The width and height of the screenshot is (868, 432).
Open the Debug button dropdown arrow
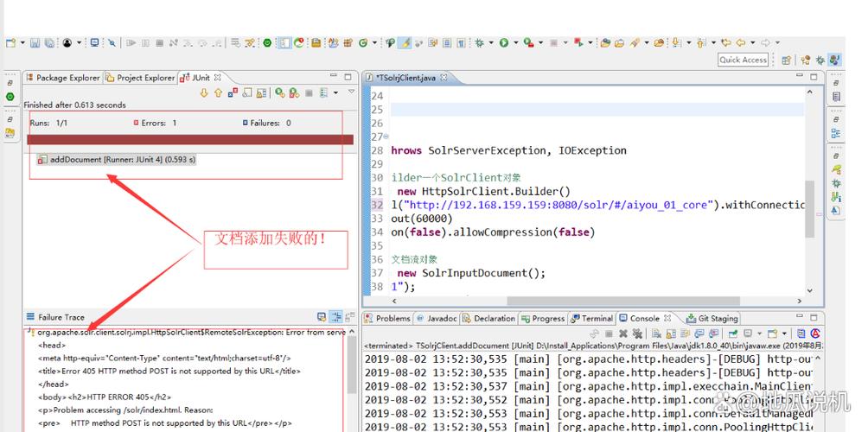point(491,42)
